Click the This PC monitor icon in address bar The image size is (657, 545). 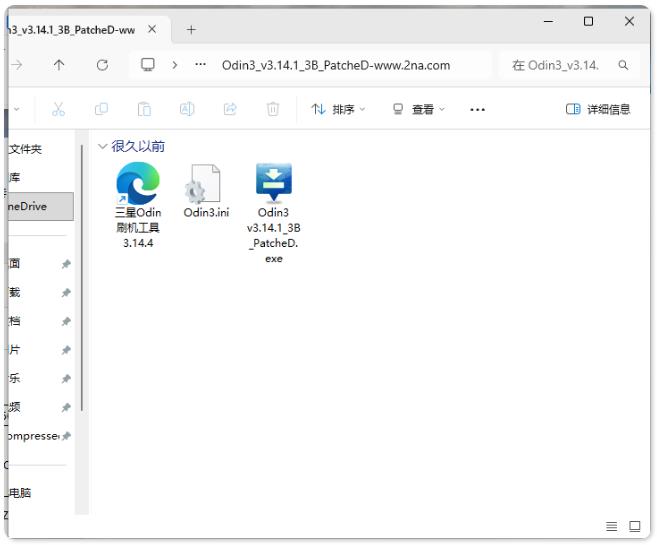[147, 65]
